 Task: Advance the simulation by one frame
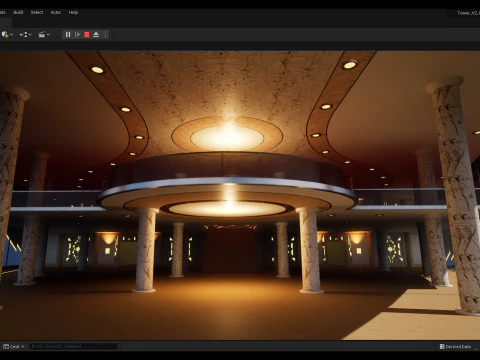[x=77, y=34]
